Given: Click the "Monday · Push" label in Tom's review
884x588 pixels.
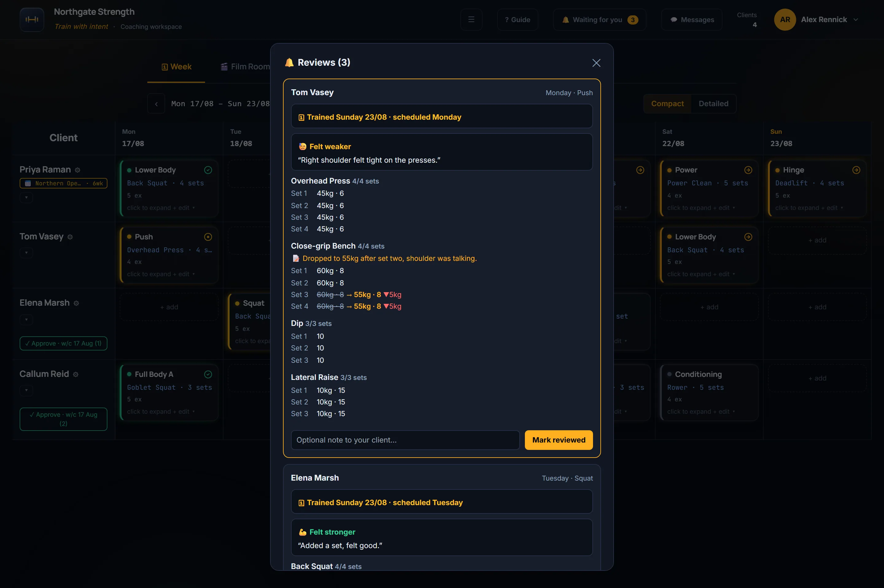Looking at the screenshot, I should 569,93.
